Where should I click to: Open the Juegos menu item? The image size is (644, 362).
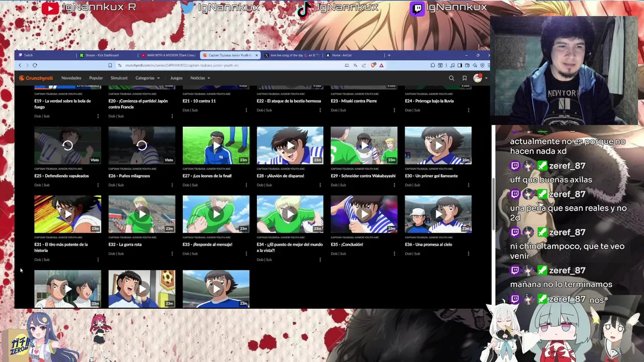[176, 78]
